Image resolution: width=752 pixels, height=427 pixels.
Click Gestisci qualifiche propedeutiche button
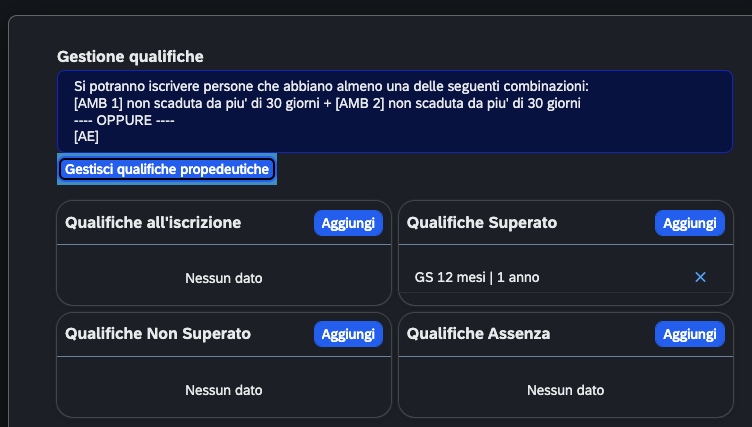coord(166,169)
